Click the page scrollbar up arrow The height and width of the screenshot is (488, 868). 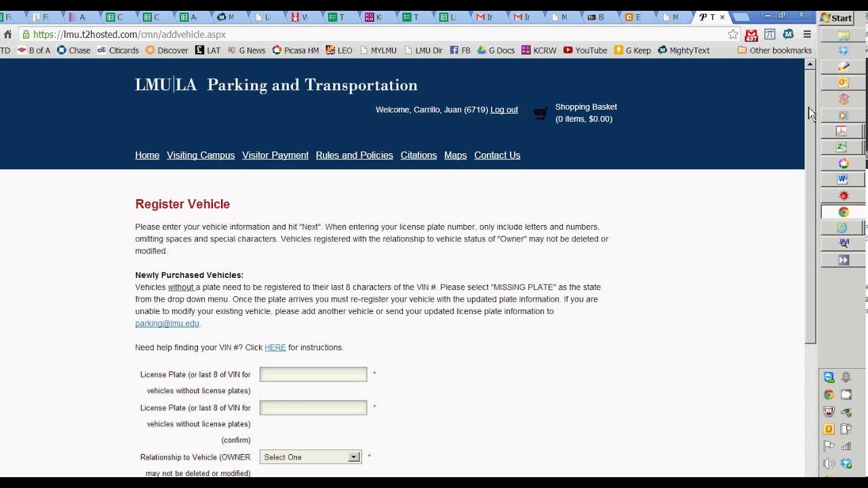click(x=810, y=64)
